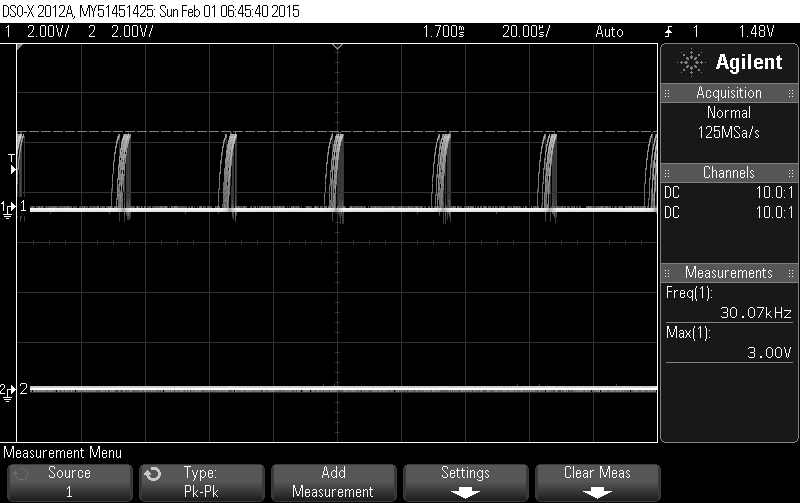Open the Settings submenu softkey
This screenshot has height=503, width=800.
[465, 482]
